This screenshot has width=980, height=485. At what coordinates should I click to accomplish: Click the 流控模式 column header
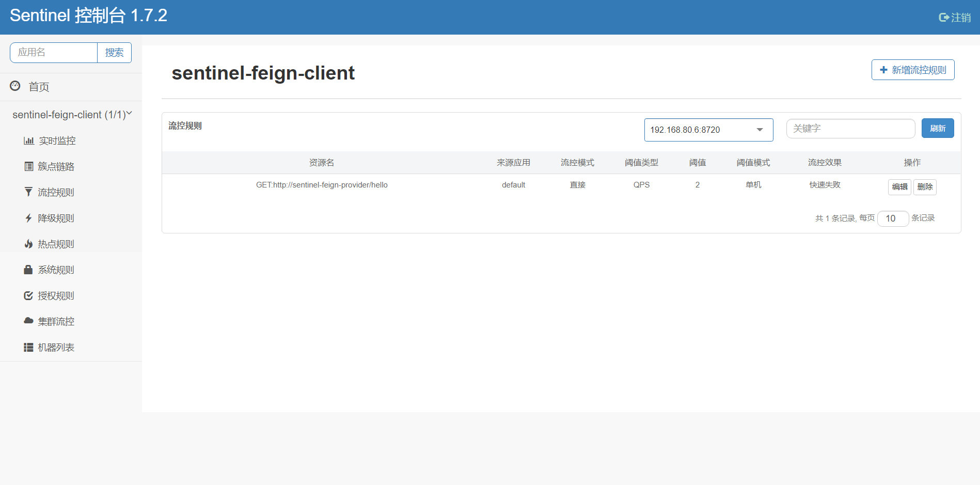[x=577, y=163]
